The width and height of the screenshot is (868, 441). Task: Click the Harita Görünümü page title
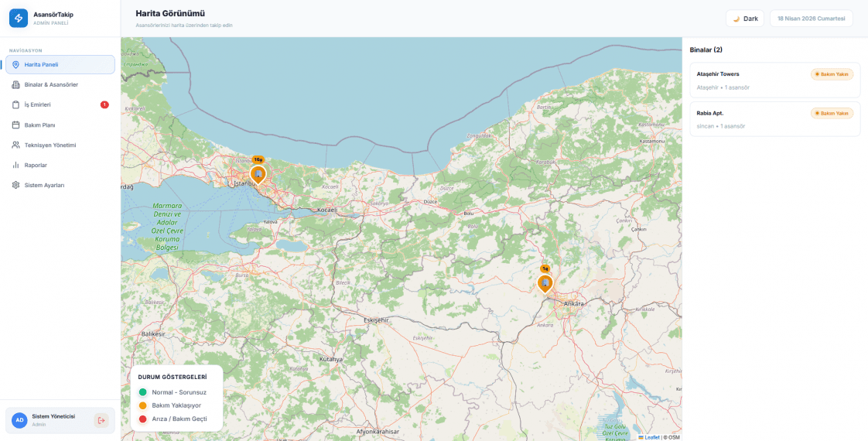click(170, 13)
